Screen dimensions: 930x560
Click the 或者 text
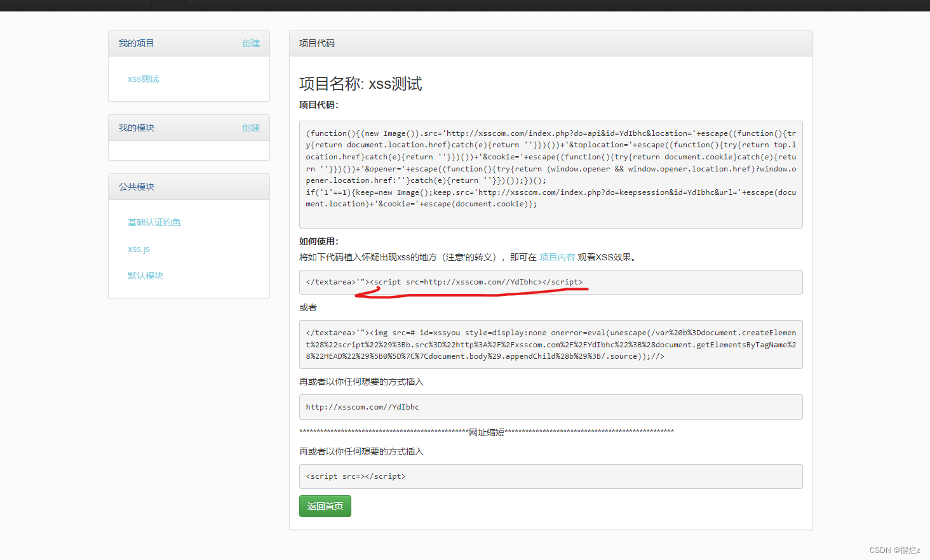click(308, 307)
